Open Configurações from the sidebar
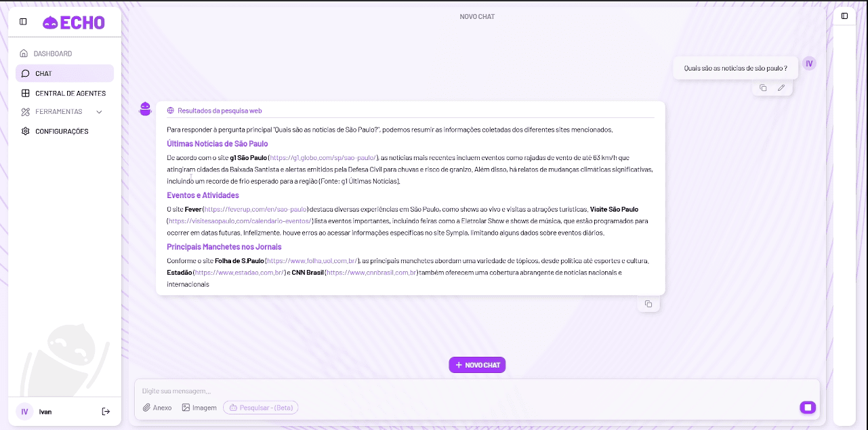Screen dimensions: 868x430 click(x=62, y=131)
